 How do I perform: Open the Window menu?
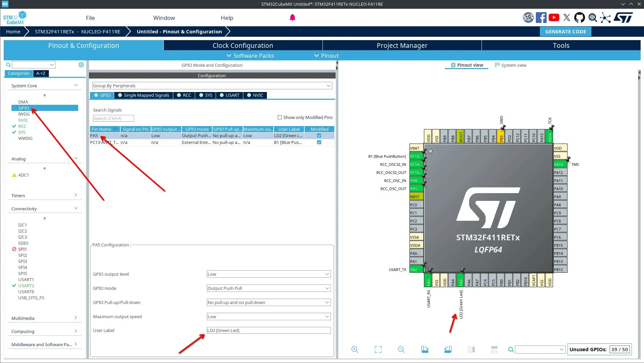(x=164, y=18)
